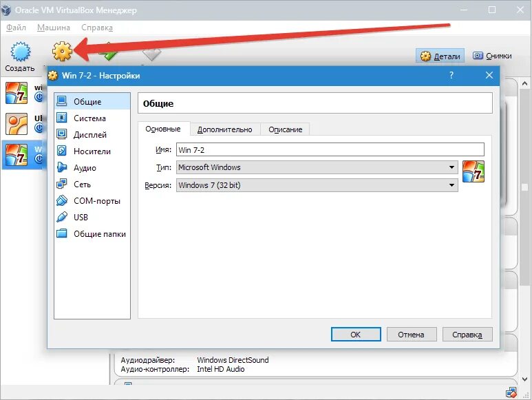The width and height of the screenshot is (532, 400).
Task: Switch to the Основные tab
Action: [x=163, y=129]
